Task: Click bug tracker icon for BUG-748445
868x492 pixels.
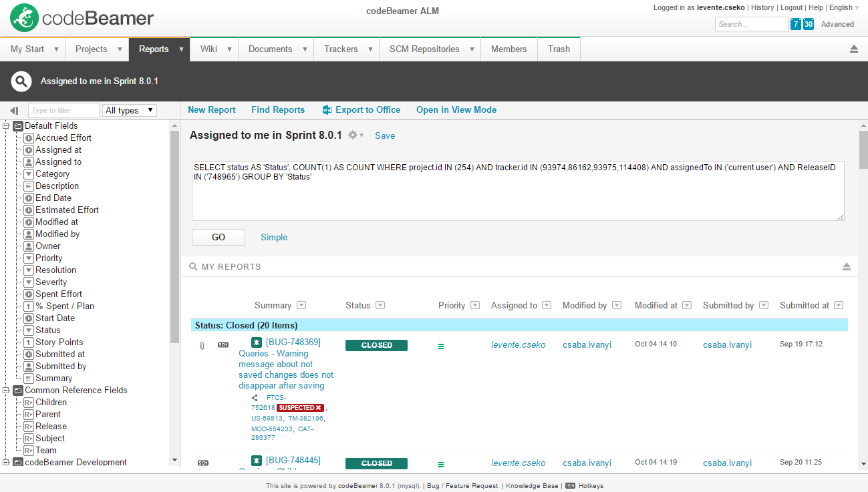Action: pyautogui.click(x=257, y=461)
